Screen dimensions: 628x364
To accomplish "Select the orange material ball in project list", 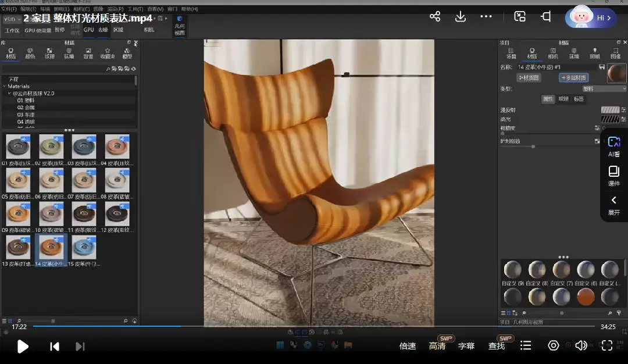I will tap(586, 297).
